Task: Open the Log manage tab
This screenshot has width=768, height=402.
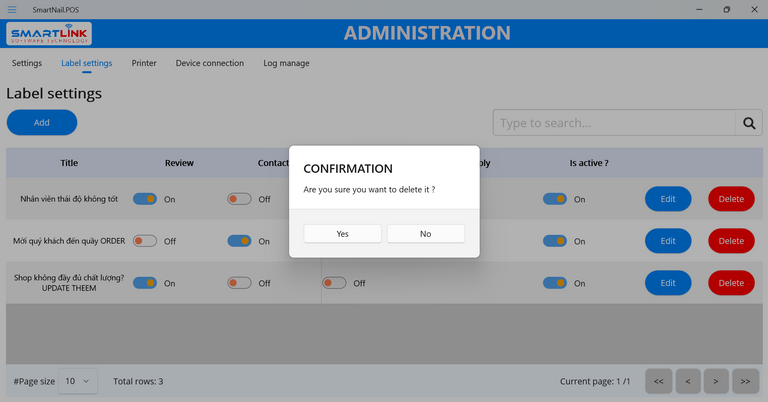Action: [x=286, y=63]
